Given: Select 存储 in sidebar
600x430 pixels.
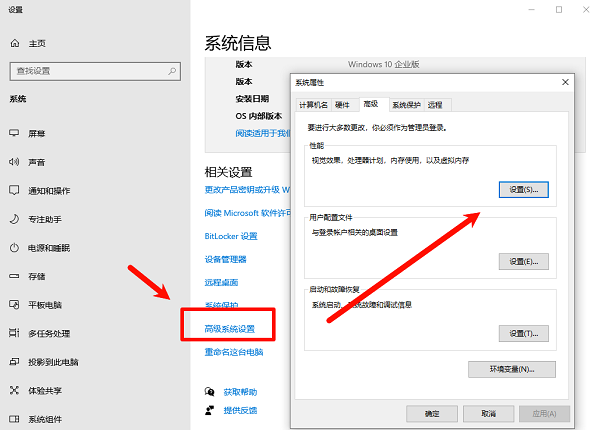Looking at the screenshot, I should click(x=37, y=276).
